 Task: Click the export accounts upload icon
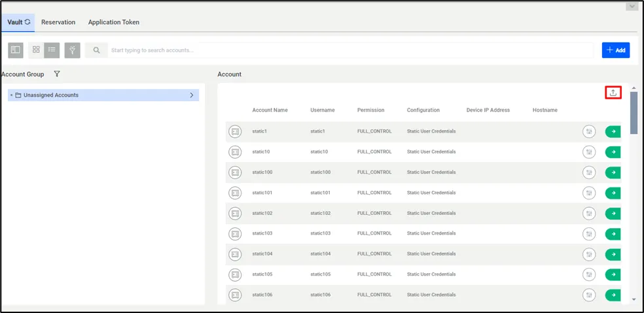(613, 93)
